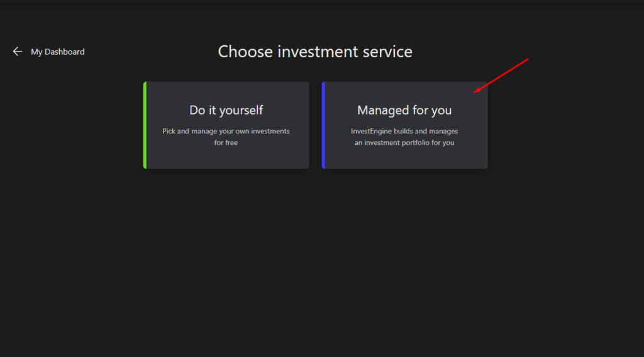Choose the Managed for you service card
This screenshot has height=357, width=644.
[404, 125]
